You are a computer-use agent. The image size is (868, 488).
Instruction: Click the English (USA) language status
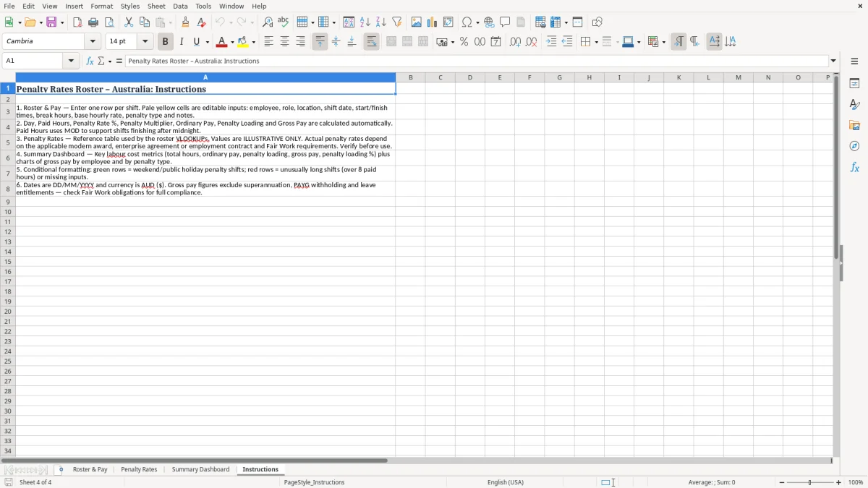tap(506, 482)
